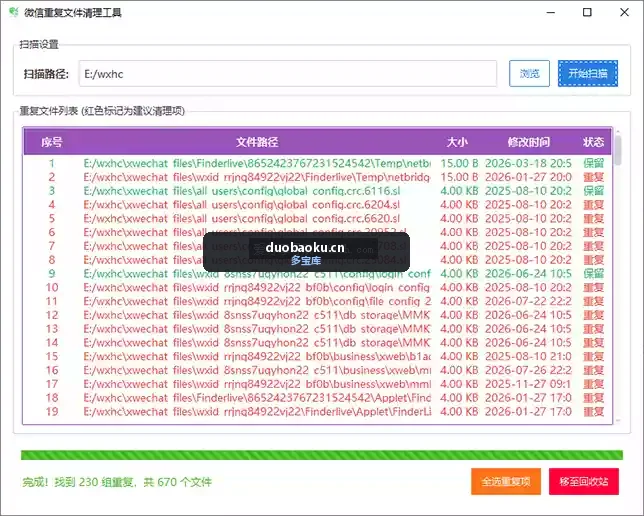Select row 2 with size 15.00 B
Image resolution: width=644 pixels, height=516 pixels.
click(317, 177)
